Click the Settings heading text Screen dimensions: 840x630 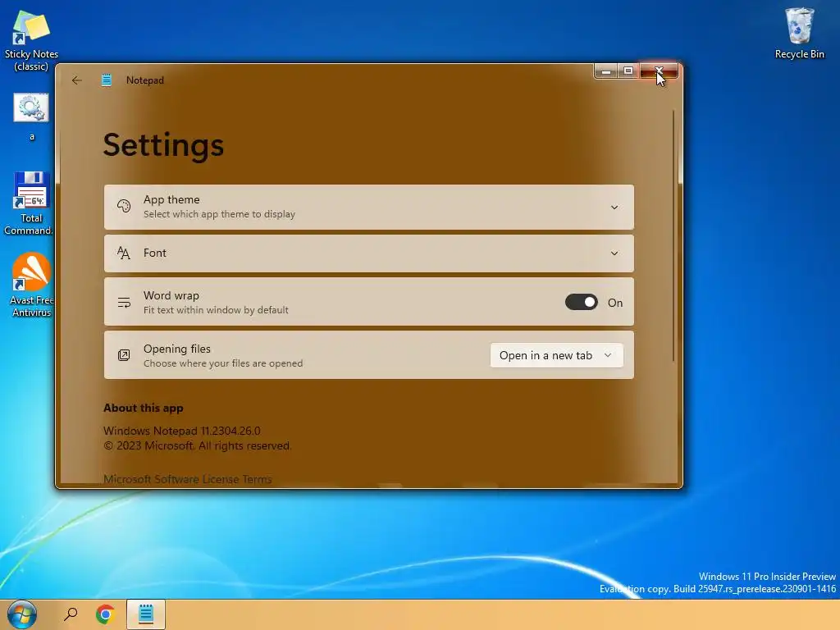point(163,145)
